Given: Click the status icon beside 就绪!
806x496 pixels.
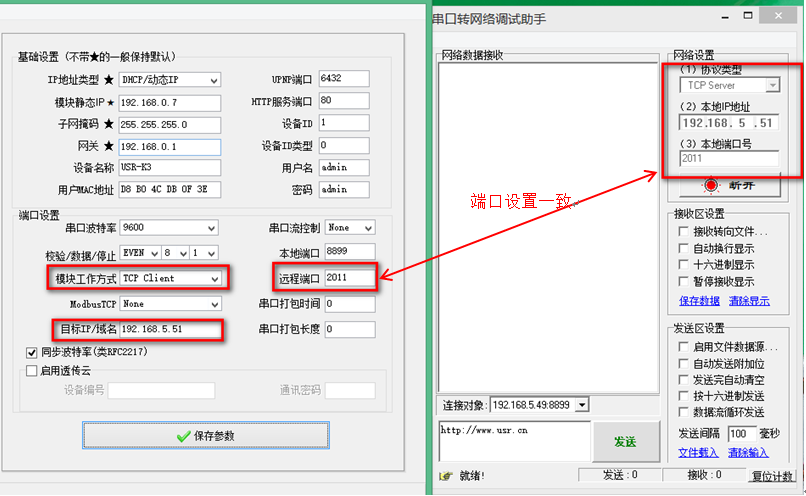Looking at the screenshot, I should 446,476.
